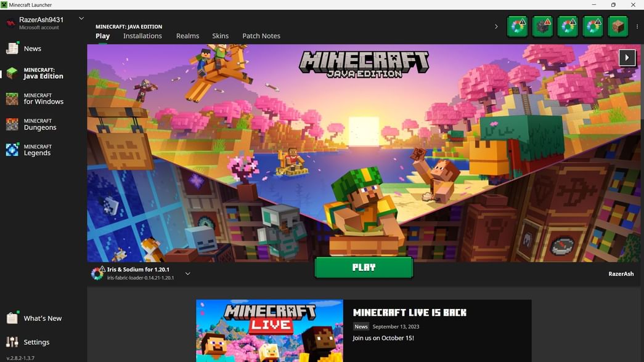The height and width of the screenshot is (362, 644).
Task: Open the three-dot overflow menu
Action: click(637, 26)
